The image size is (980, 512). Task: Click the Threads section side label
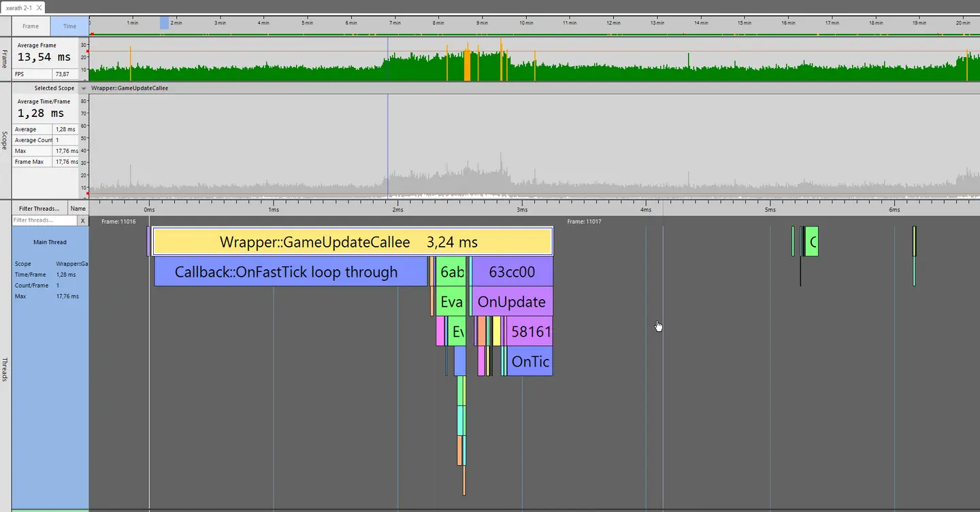(5, 369)
